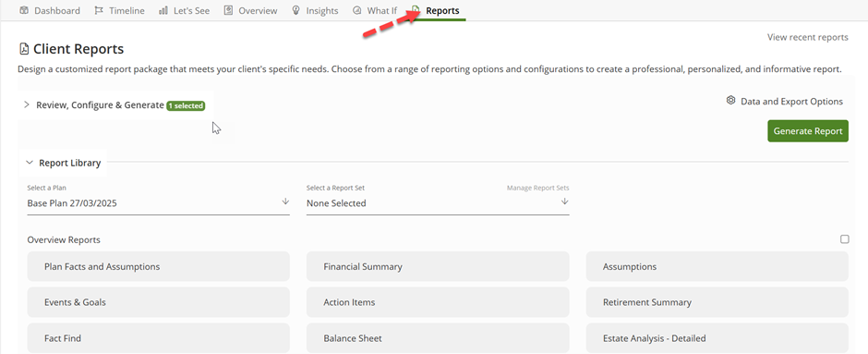The height and width of the screenshot is (354, 868).
Task: Go to the Overview tab
Action: 251,10
